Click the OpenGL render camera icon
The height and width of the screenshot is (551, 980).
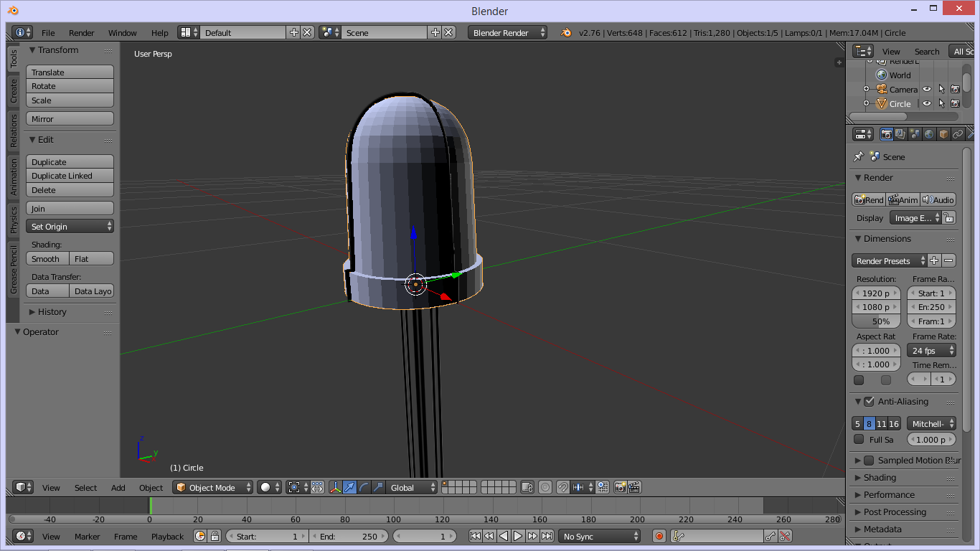point(620,487)
